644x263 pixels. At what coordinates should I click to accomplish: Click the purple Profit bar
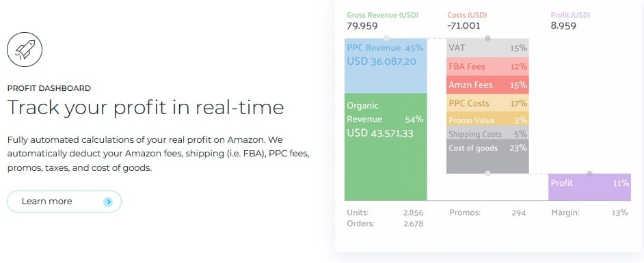point(589,187)
